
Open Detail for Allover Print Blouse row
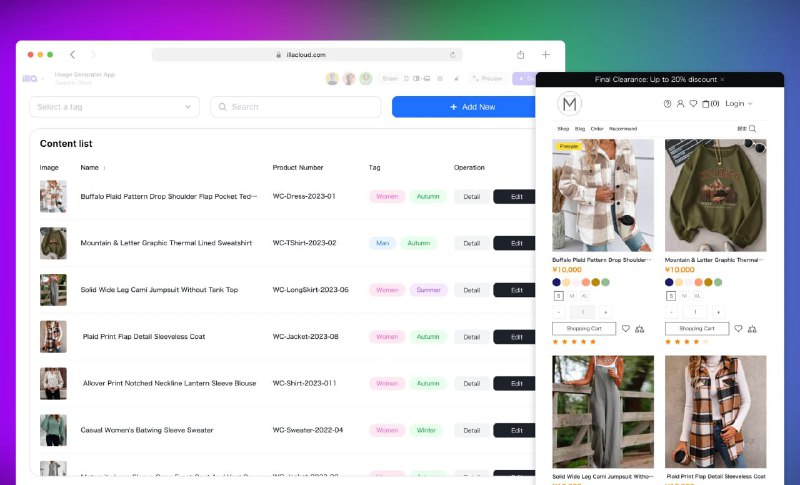coord(471,384)
